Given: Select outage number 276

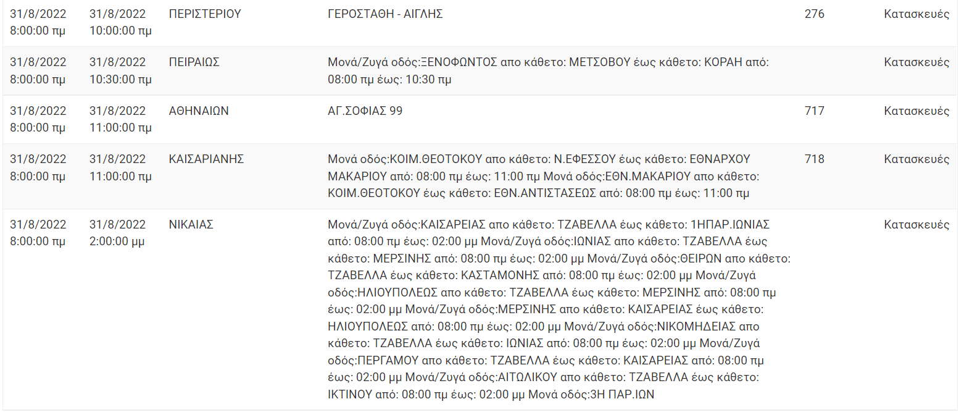Looking at the screenshot, I should (814, 14).
